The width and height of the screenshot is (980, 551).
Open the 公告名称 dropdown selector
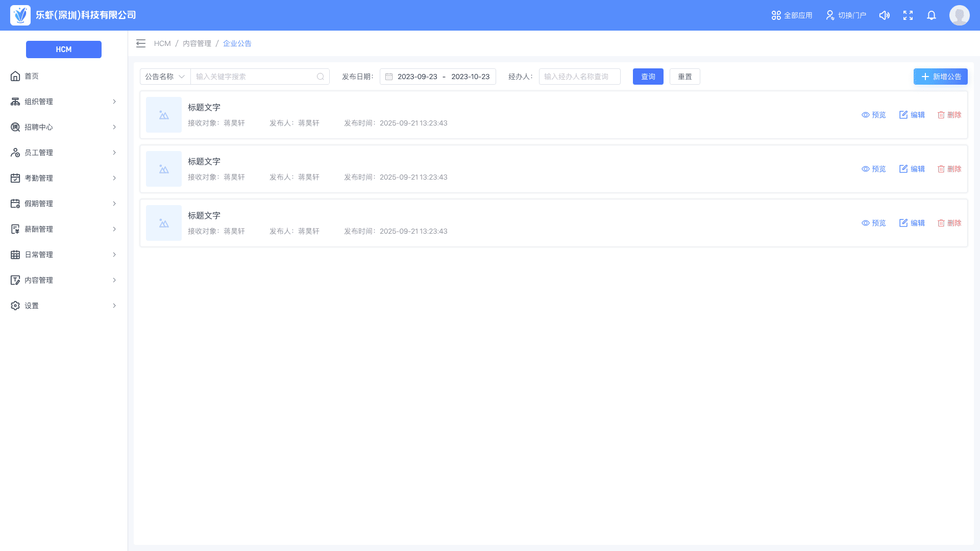click(x=165, y=77)
